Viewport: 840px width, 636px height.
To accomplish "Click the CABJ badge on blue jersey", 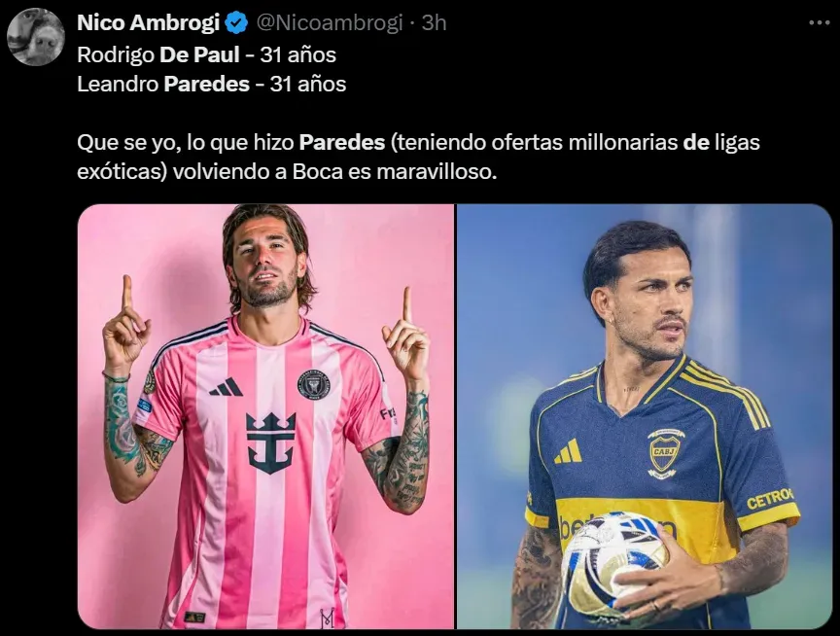I will [x=664, y=453].
